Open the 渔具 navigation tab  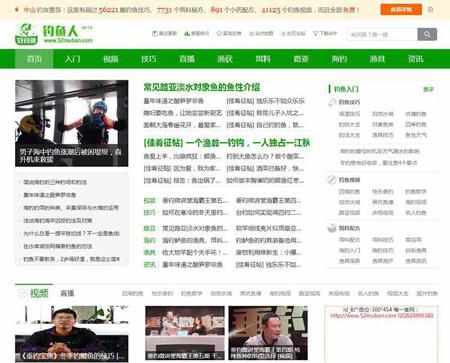point(377,59)
